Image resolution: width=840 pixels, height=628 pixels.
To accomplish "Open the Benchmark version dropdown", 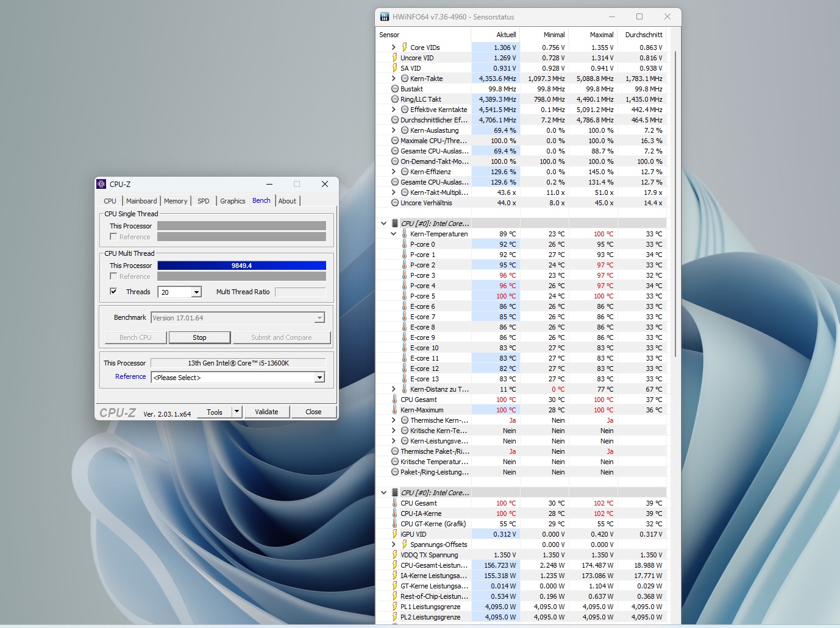I will [x=319, y=318].
